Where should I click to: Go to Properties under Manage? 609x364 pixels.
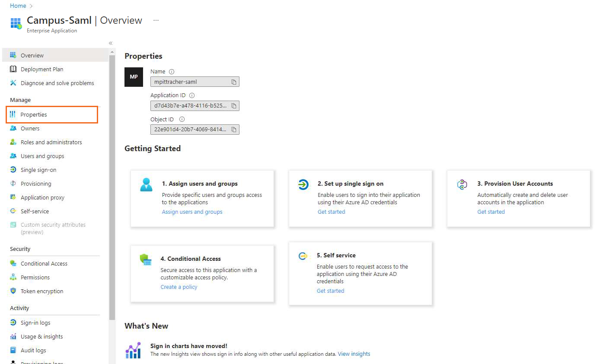click(x=52, y=114)
